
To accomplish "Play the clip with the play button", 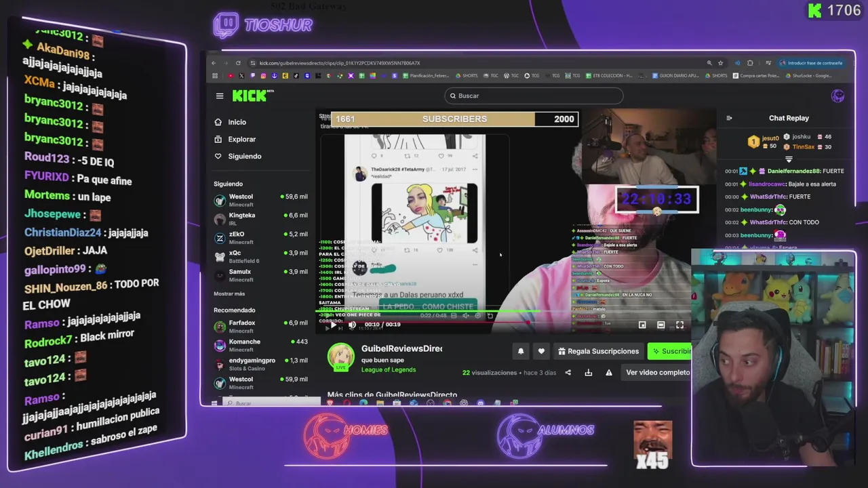I will coord(333,325).
